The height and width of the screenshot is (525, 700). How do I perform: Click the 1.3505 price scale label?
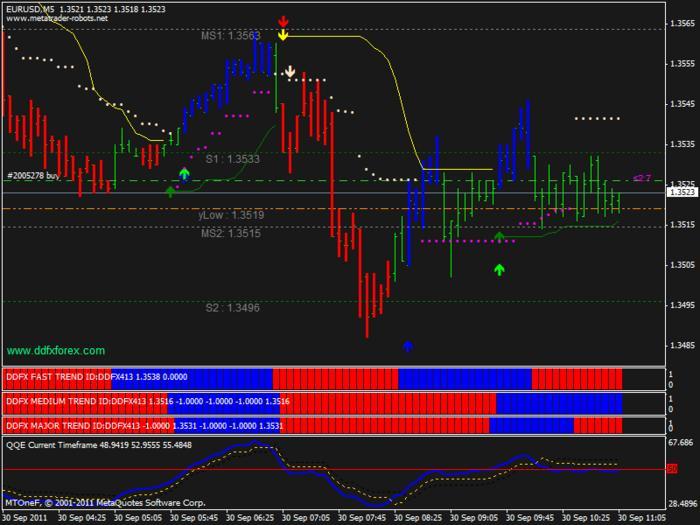(683, 265)
